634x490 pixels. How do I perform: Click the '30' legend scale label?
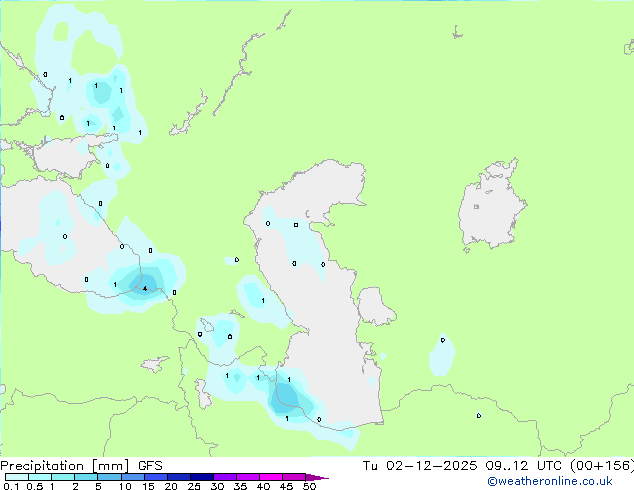pos(217,486)
